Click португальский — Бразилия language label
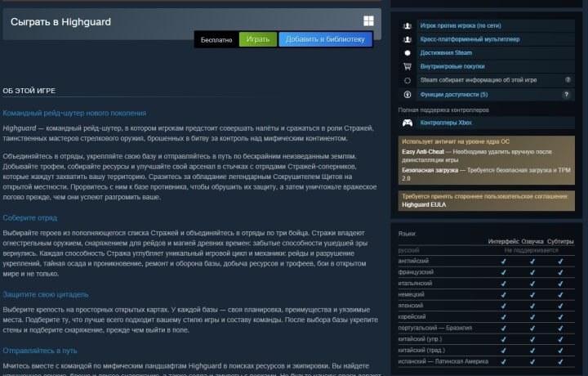Screen dimensions: 588x376 435,328
